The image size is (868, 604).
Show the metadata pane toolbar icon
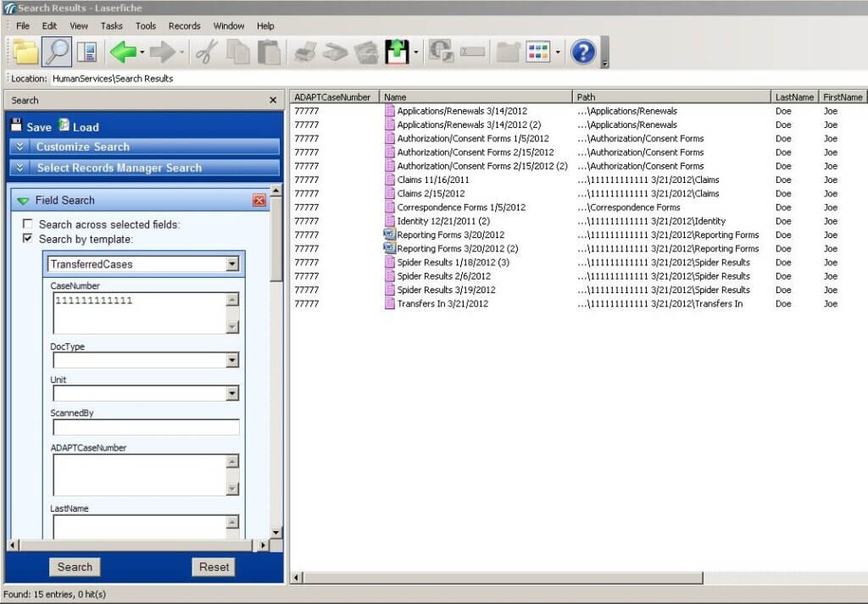tap(86, 53)
